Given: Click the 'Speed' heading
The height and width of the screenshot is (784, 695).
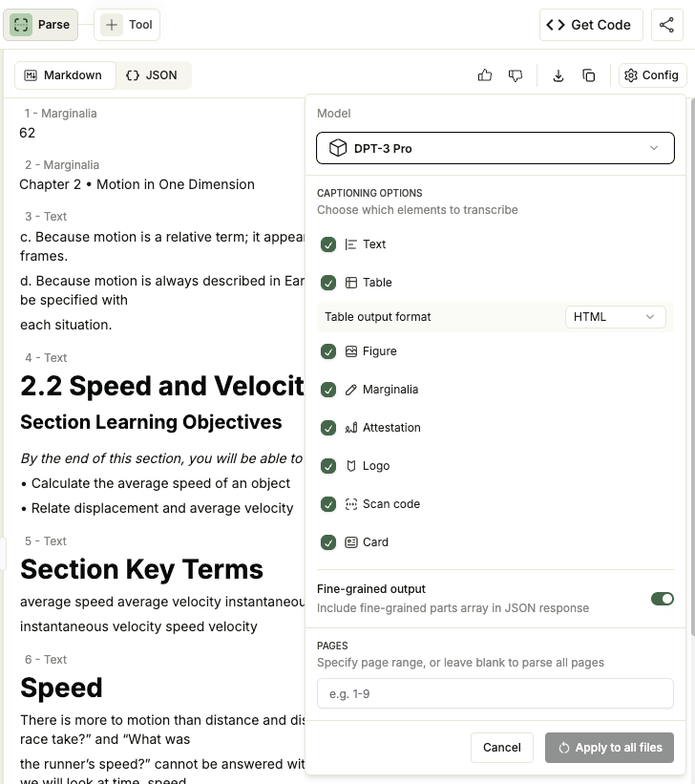Looking at the screenshot, I should tap(61, 688).
